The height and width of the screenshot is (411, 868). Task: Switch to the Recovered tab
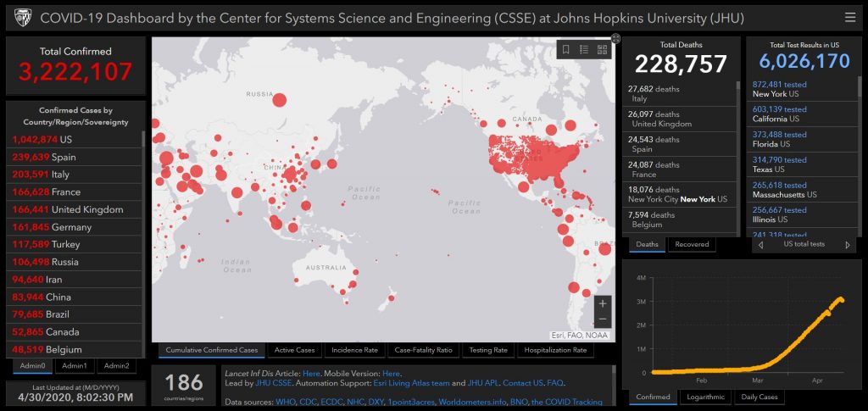[692, 245]
